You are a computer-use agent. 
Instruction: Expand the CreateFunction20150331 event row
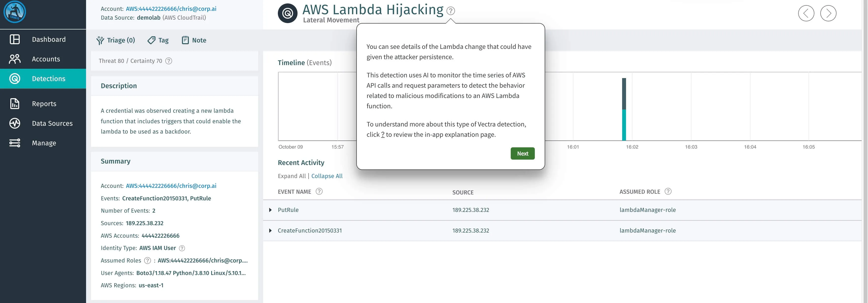270,231
